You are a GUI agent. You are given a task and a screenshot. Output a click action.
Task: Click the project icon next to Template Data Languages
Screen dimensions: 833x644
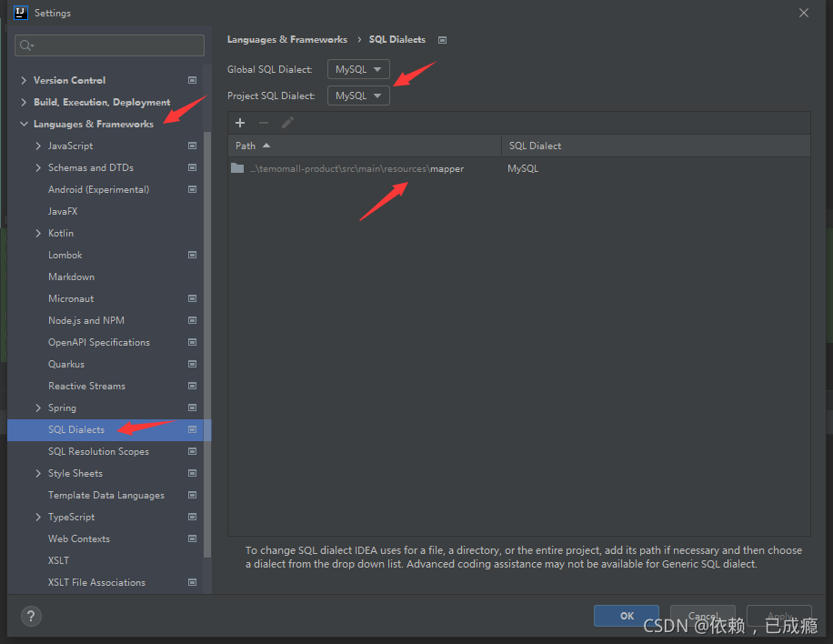(x=192, y=495)
